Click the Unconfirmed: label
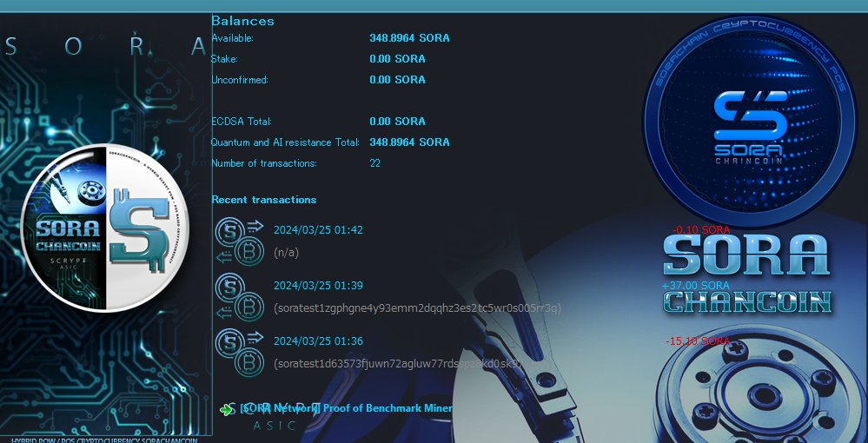The image size is (868, 443). (240, 80)
